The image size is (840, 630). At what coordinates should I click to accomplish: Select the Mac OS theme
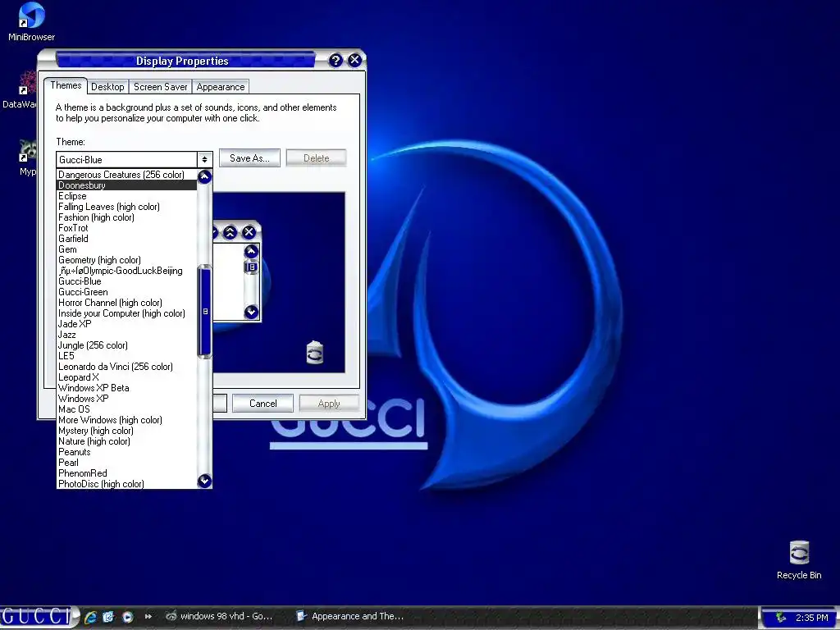(x=127, y=409)
